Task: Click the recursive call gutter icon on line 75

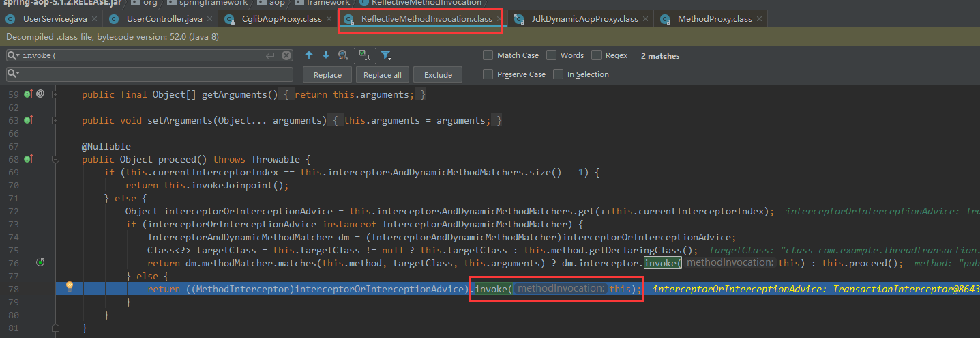Action: tap(40, 263)
